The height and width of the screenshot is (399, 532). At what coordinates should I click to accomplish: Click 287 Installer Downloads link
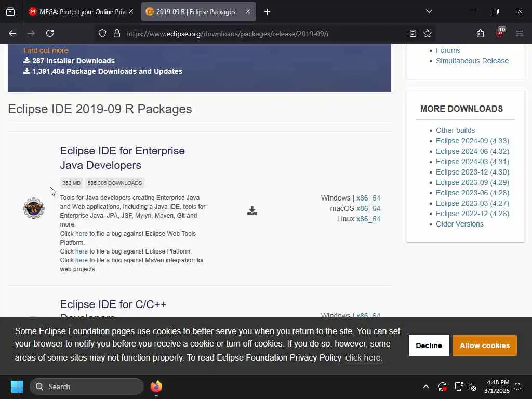coord(69,61)
